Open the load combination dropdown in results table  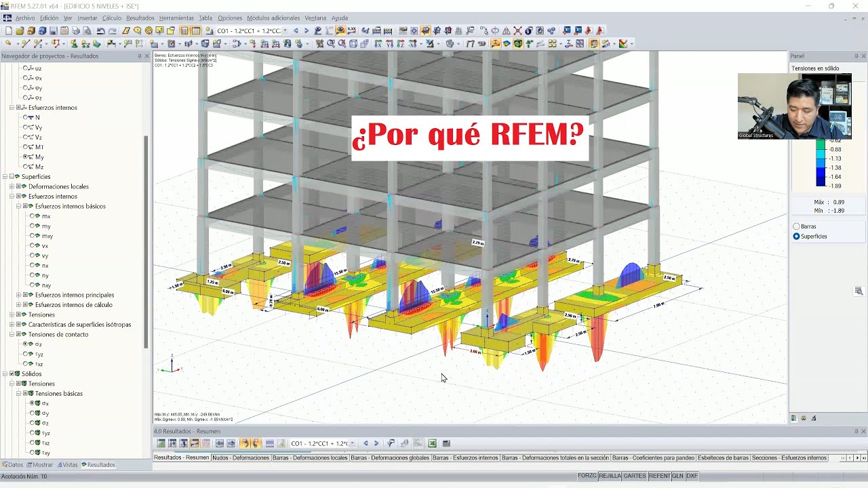tap(352, 443)
